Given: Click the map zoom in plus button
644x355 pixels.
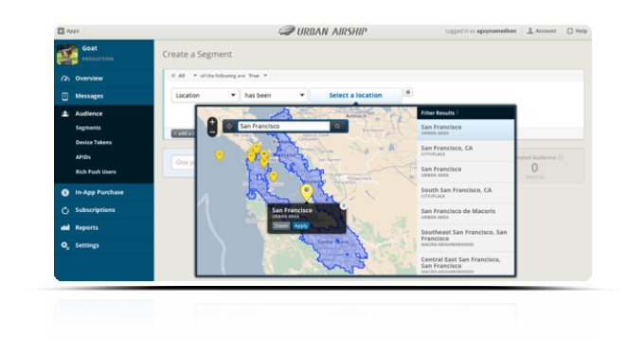Looking at the screenshot, I should [212, 122].
